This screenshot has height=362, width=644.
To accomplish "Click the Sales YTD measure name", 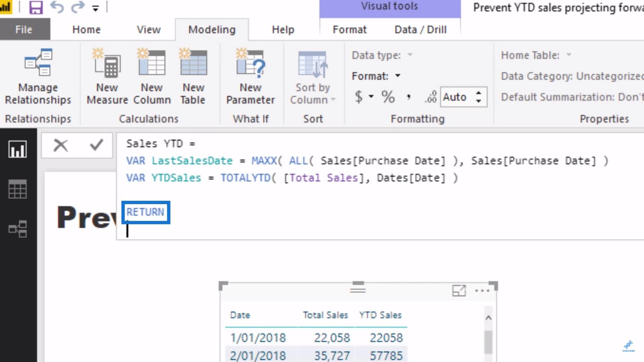I will pyautogui.click(x=154, y=144).
